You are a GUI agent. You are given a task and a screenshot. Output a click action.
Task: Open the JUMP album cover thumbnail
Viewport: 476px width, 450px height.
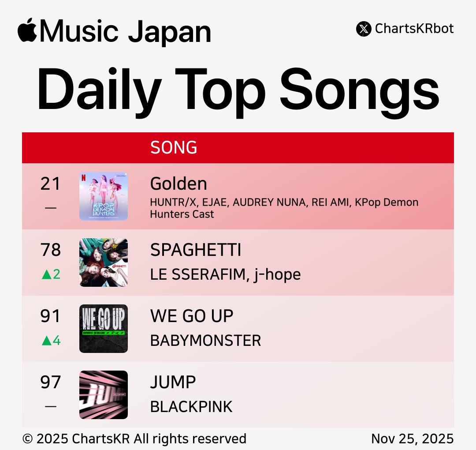point(104,395)
